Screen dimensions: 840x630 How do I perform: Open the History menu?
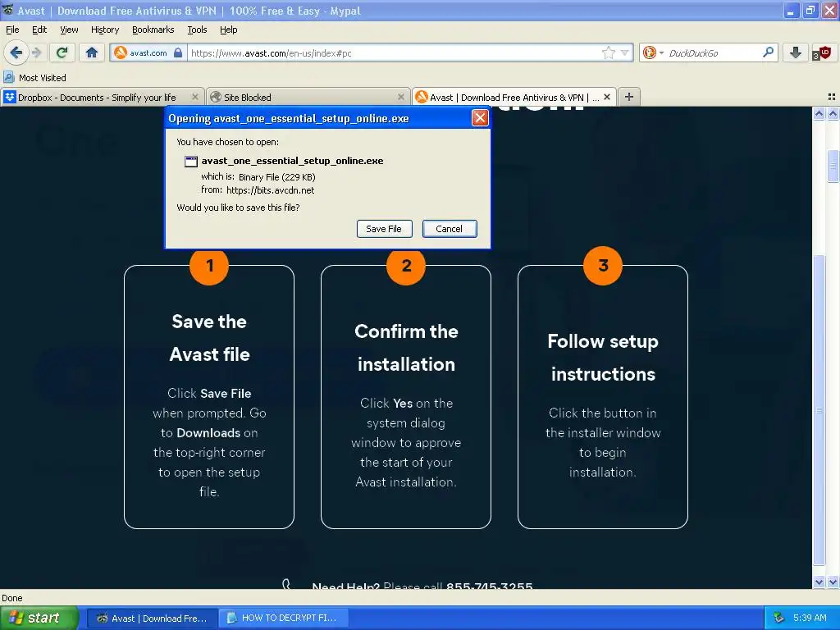click(105, 30)
